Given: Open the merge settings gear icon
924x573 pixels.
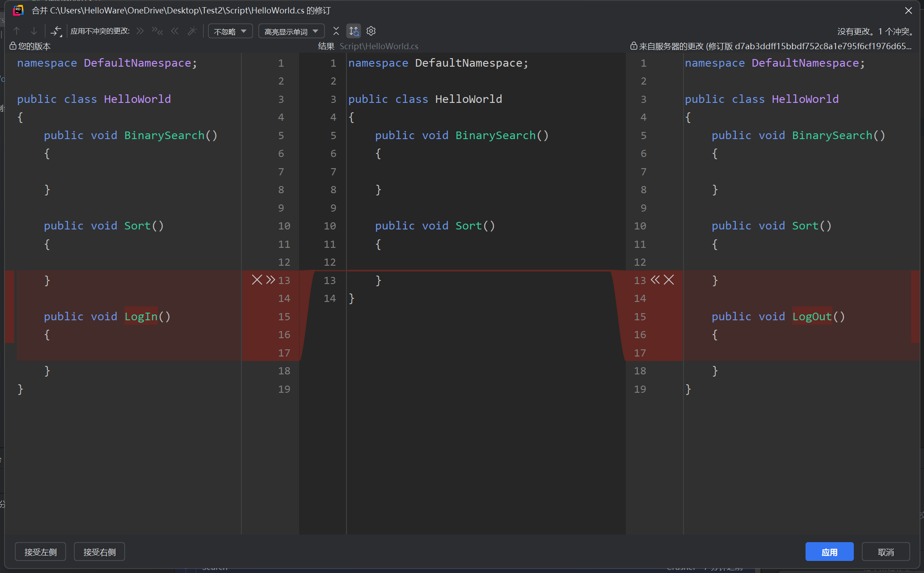Looking at the screenshot, I should click(371, 31).
